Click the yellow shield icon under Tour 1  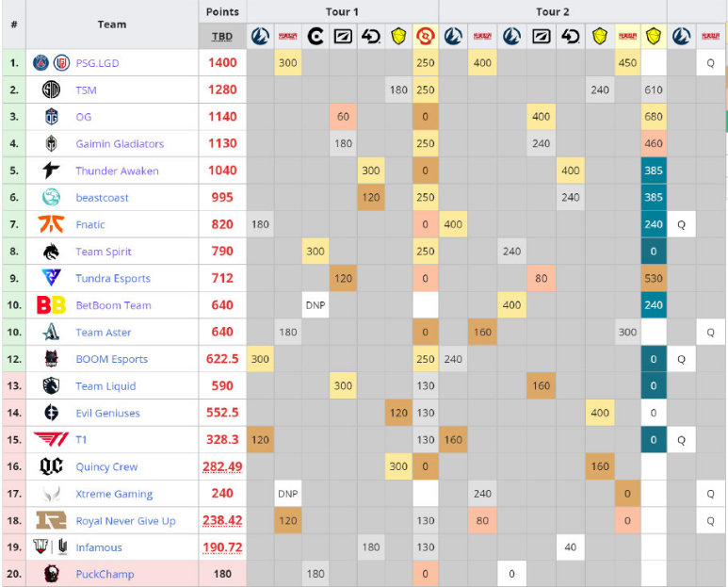click(x=398, y=36)
